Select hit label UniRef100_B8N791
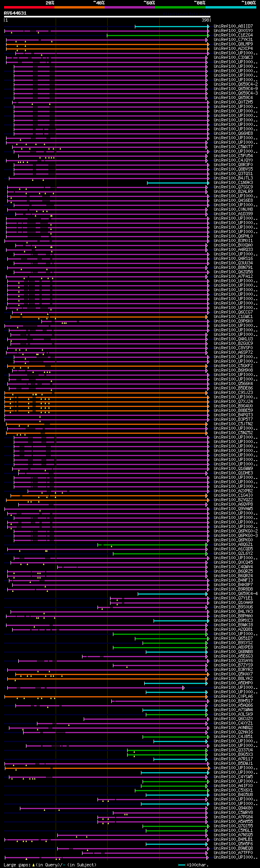Viewport: 260px width, 868px height. (x=233, y=267)
